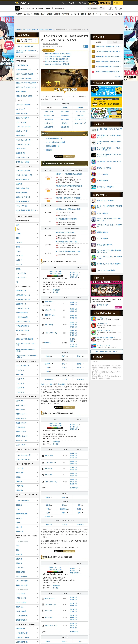
Task: Open 関連記事 in the table of contents
Action: point(49,150)
